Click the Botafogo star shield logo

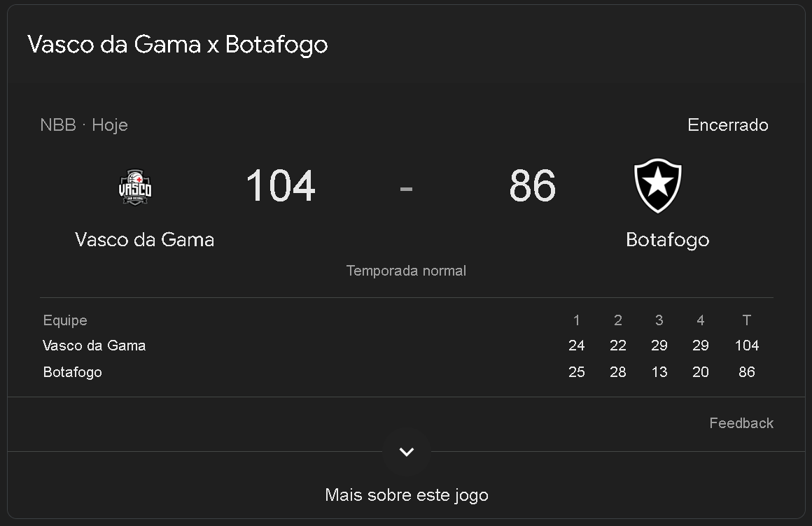point(657,185)
